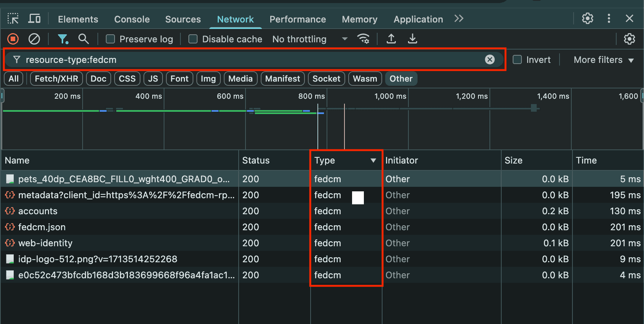Toggle the filter funnel icon
This screenshot has height=324, width=644.
pos(62,39)
